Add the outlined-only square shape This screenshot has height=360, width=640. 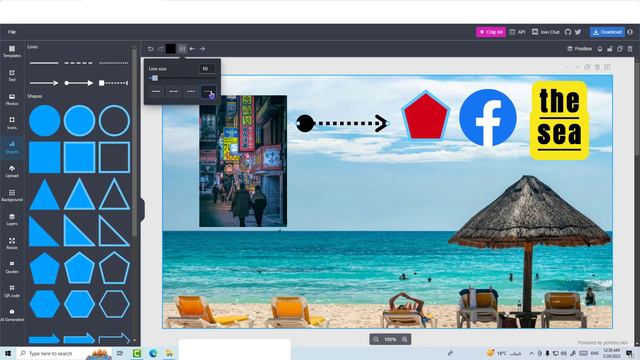point(114,157)
